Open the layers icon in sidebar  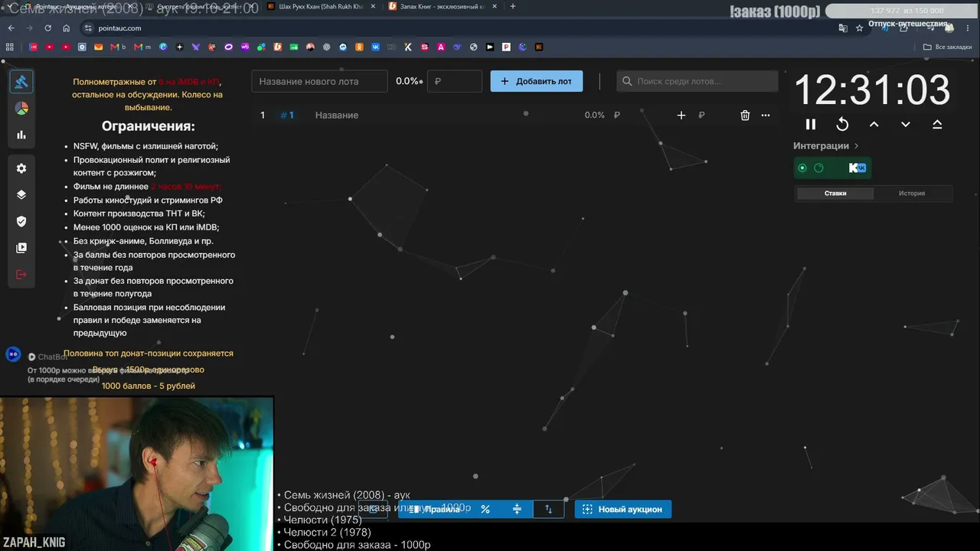click(x=21, y=194)
